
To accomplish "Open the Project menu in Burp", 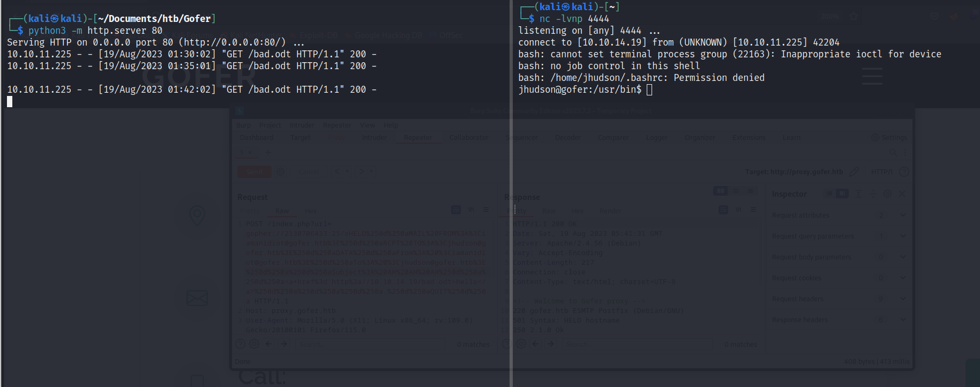I will tap(270, 125).
